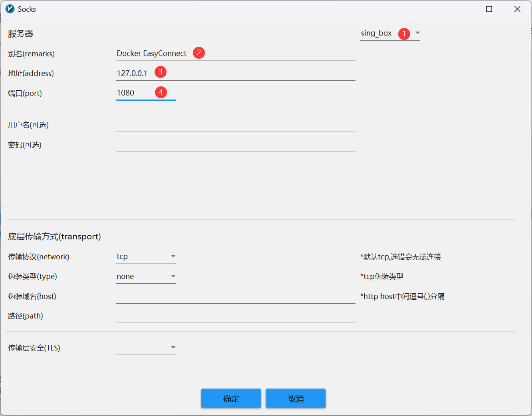This screenshot has height=416, width=532.
Task: Minimize the Socks window
Action: 462,9
